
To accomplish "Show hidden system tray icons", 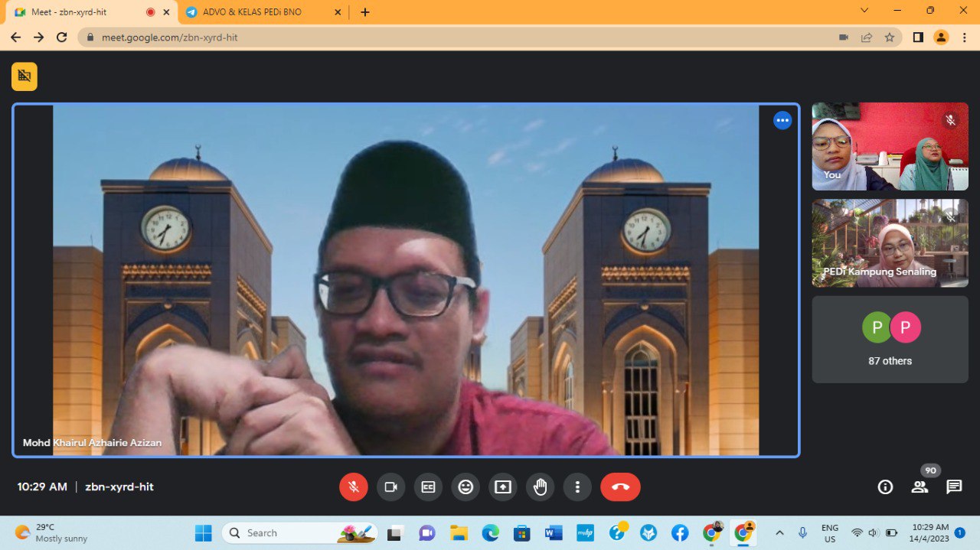I will pos(779,533).
